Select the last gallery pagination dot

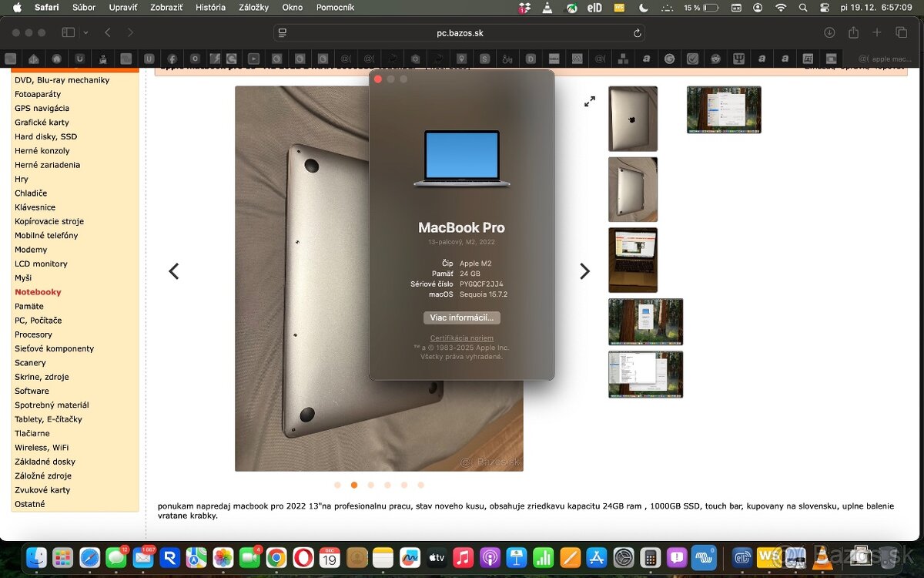(420, 485)
